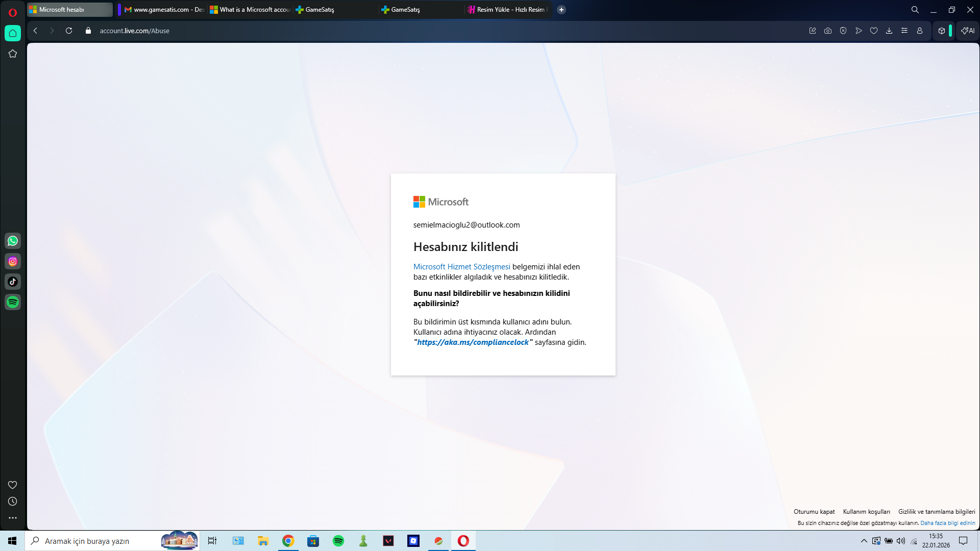The height and width of the screenshot is (551, 980).
Task: Open the Microsoft Hizmet Sözleşmesi link
Action: point(461,267)
